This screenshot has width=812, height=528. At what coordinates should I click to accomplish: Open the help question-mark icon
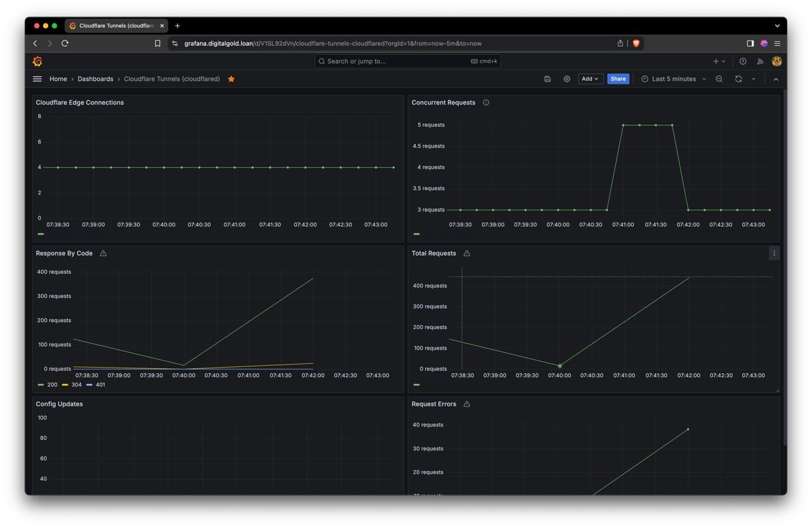(743, 61)
